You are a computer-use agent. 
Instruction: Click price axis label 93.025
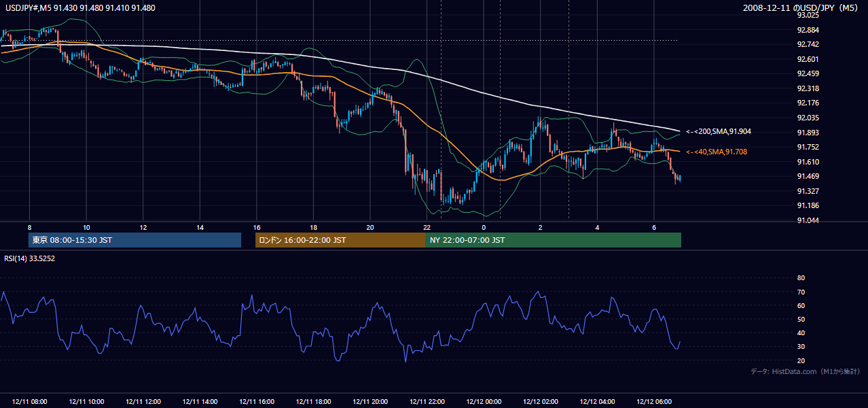pos(808,15)
